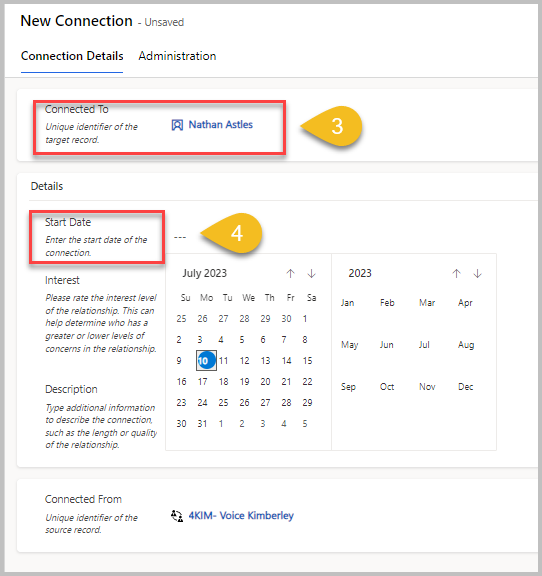Switch to the Administration tab
542x576 pixels.
point(177,56)
